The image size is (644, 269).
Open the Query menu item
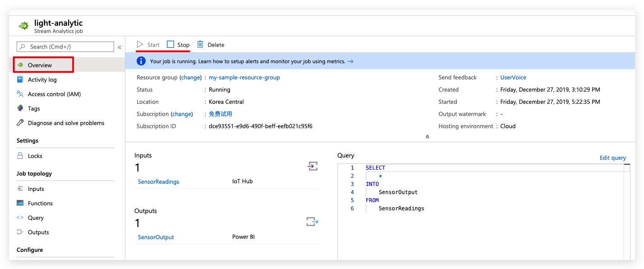(x=36, y=218)
